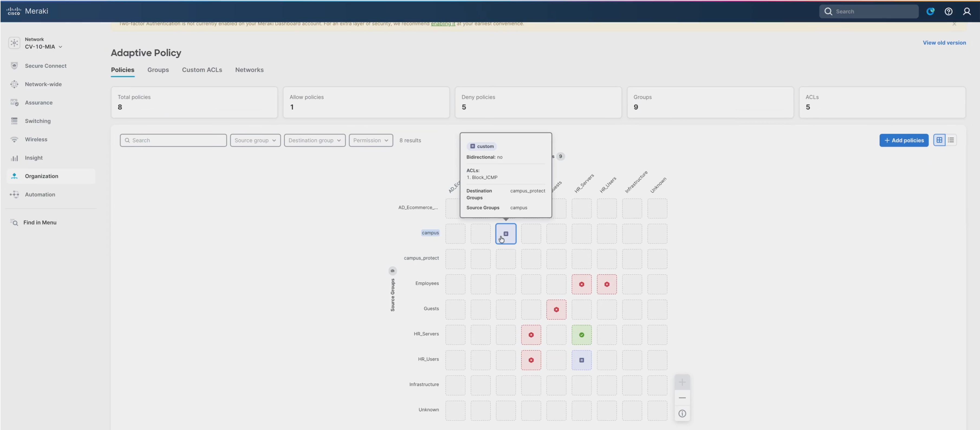Zoom in the policy matrix

point(682,382)
